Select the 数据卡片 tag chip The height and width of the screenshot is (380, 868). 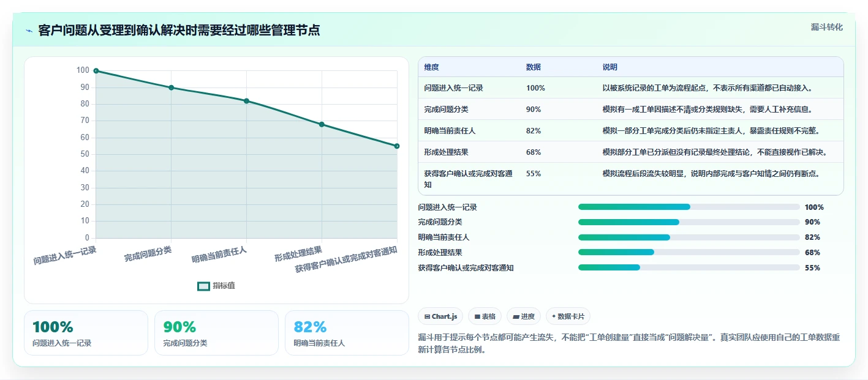568,316
